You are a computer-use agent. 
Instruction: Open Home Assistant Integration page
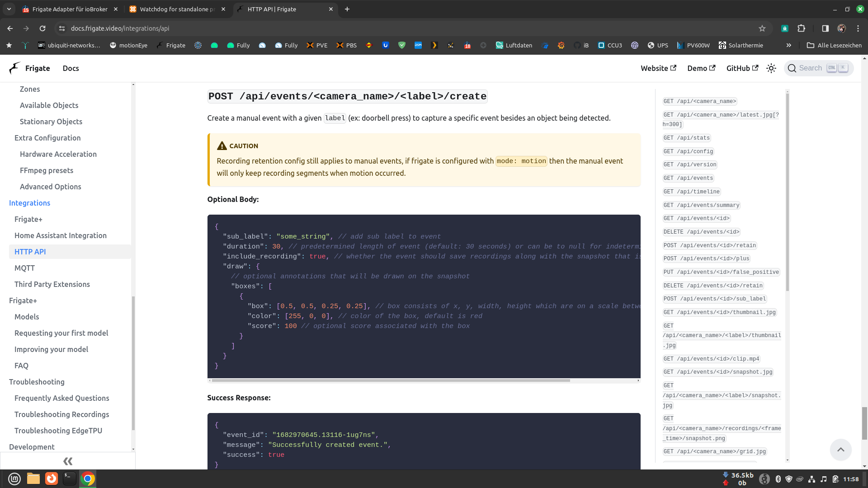click(x=70, y=235)
